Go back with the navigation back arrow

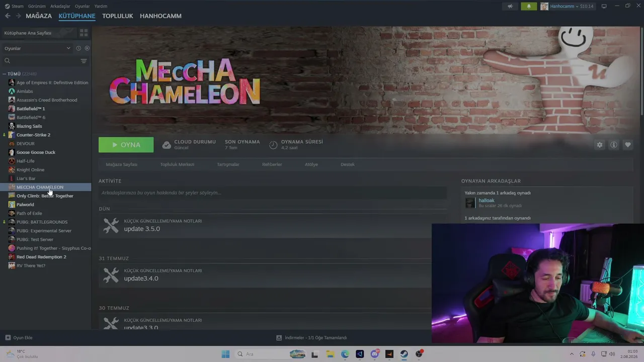pyautogui.click(x=8, y=16)
